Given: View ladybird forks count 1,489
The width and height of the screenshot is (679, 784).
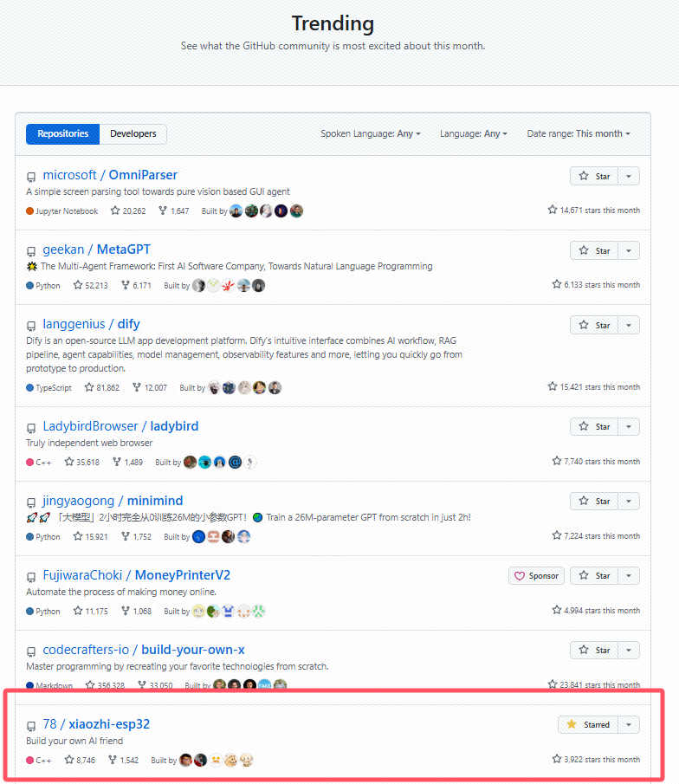Looking at the screenshot, I should (x=128, y=462).
